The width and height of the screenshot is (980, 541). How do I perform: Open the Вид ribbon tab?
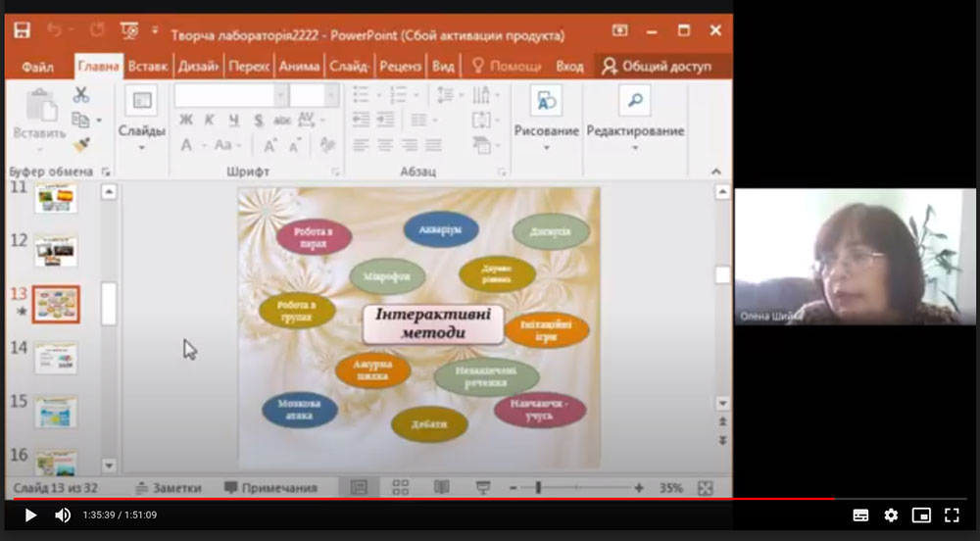coord(443,67)
